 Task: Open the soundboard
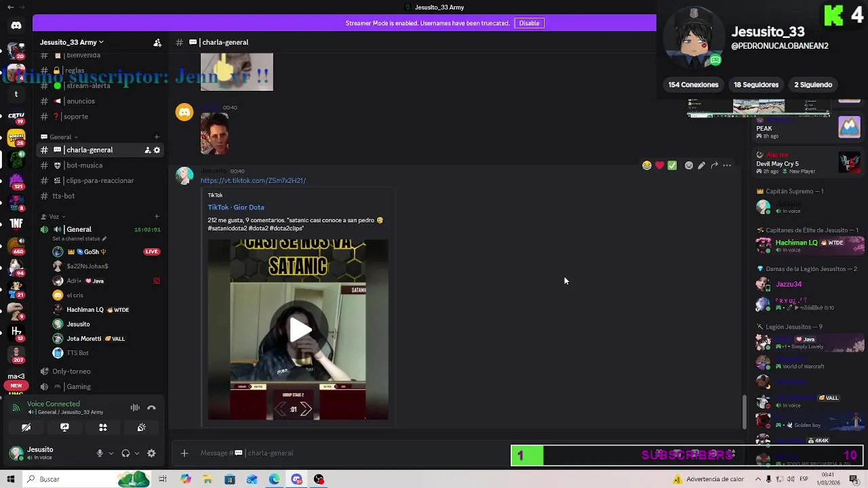coord(141,428)
